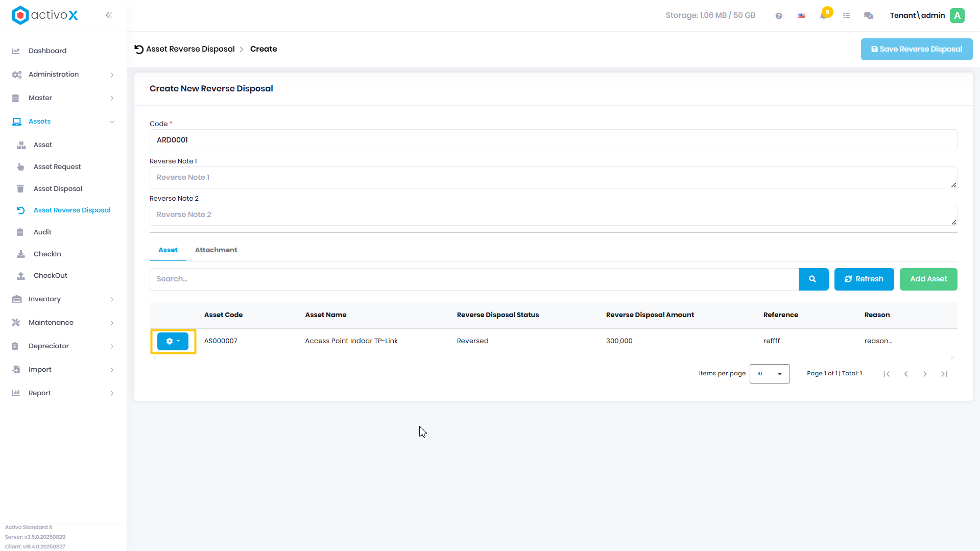Expand the Import menu chevron

click(x=112, y=370)
